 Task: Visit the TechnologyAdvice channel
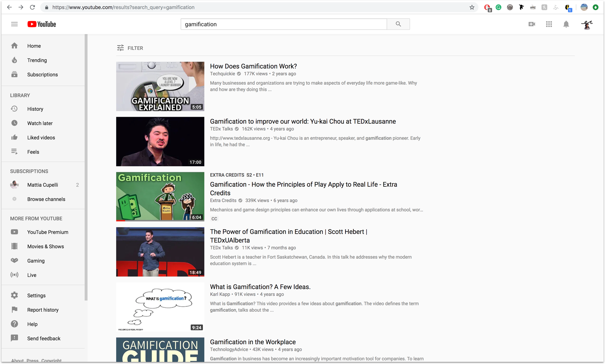[229, 350]
